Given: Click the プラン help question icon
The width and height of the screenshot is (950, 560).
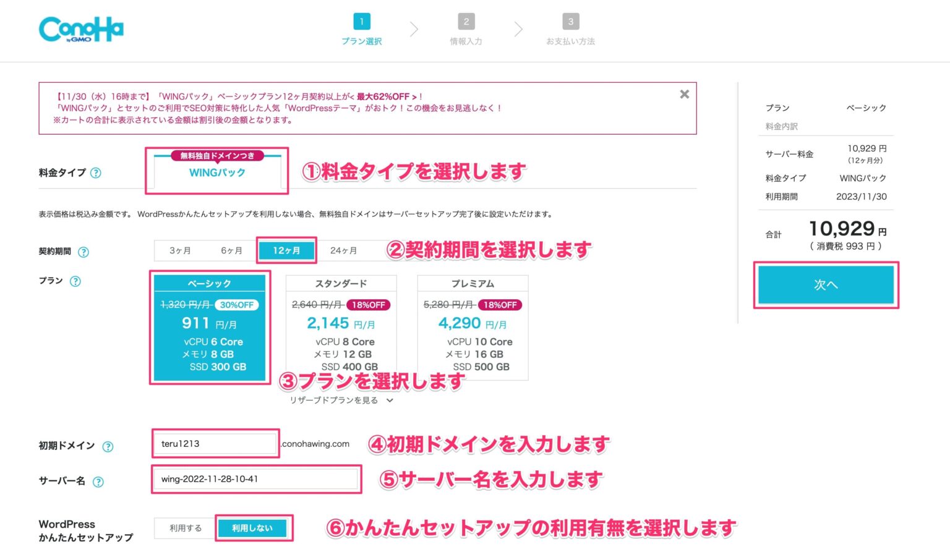Looking at the screenshot, I should (75, 281).
